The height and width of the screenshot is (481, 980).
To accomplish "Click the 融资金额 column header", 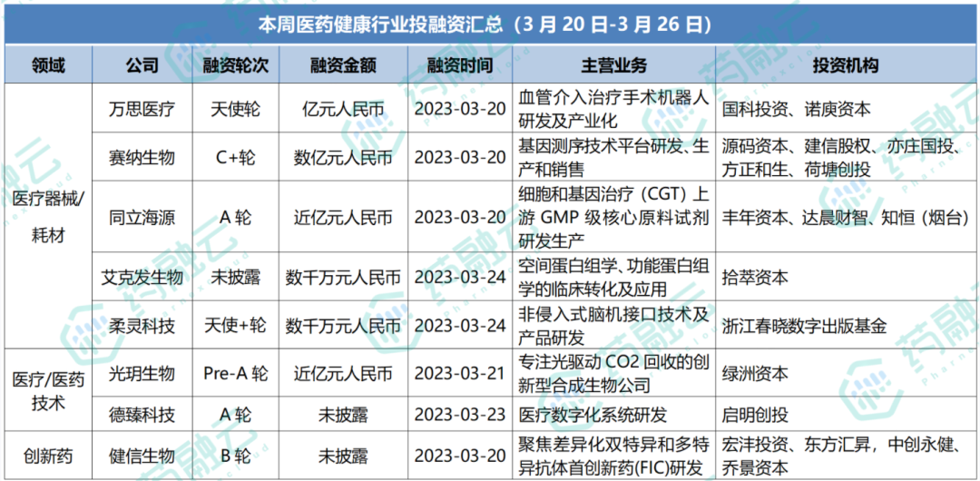I will tap(343, 65).
